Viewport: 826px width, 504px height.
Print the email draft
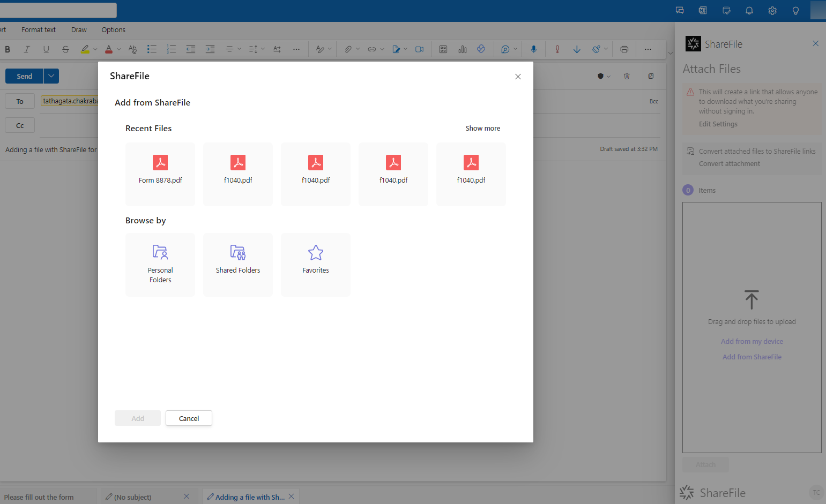coord(624,49)
